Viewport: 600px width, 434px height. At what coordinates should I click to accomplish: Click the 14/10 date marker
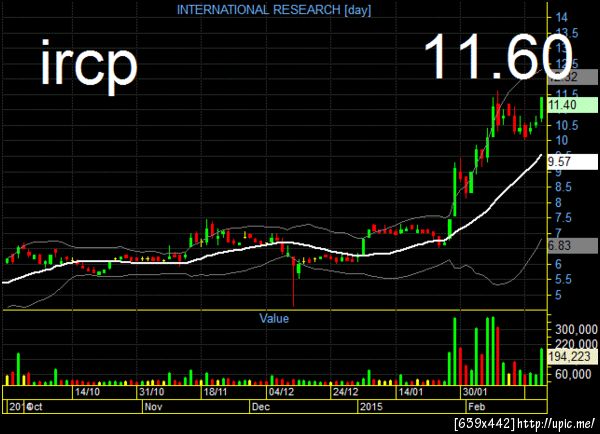[x=87, y=392]
